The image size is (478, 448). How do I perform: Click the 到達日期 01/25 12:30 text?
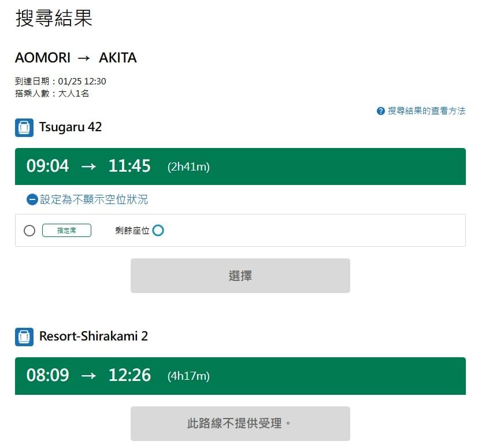tap(60, 81)
